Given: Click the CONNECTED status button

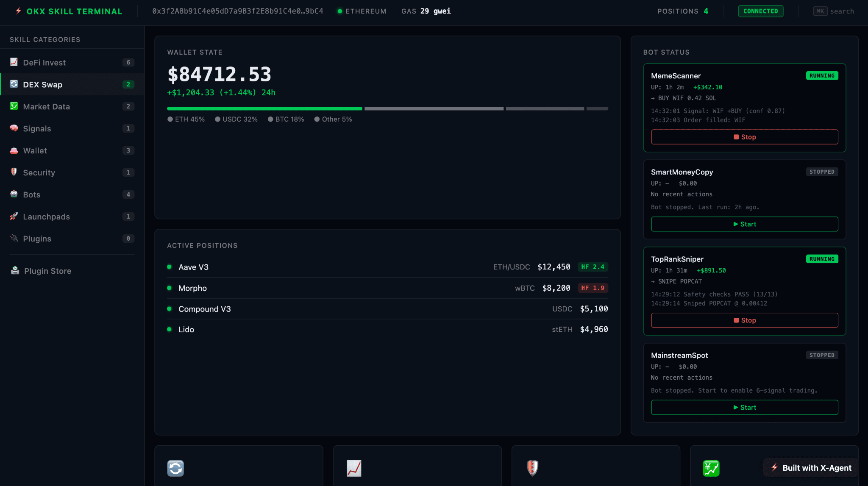Looking at the screenshot, I should [760, 11].
